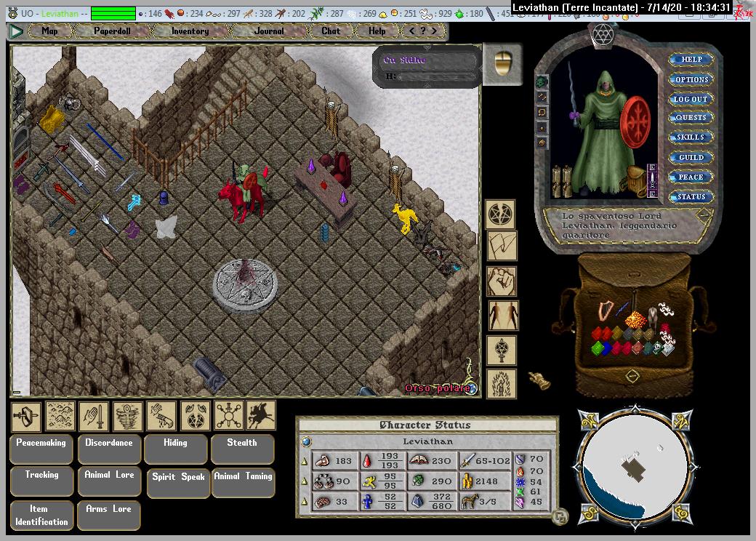Use the Stealth skill button
The image size is (756, 541).
(x=243, y=449)
